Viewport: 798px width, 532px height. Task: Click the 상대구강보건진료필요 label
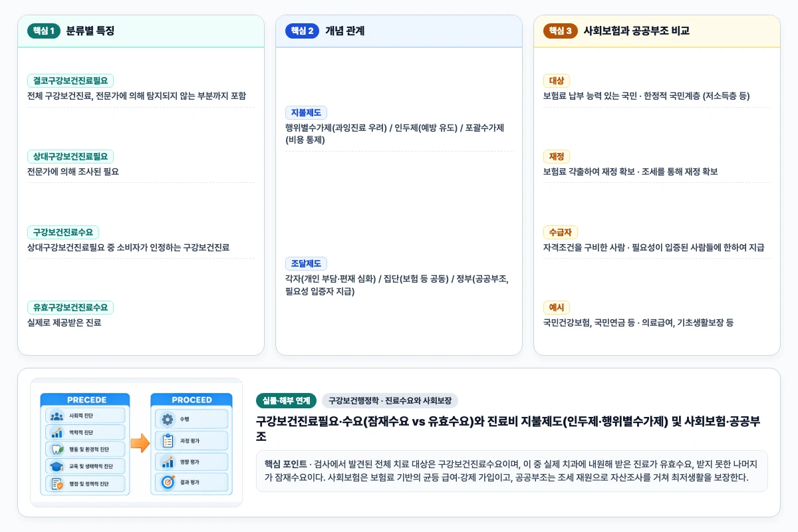tap(70, 156)
